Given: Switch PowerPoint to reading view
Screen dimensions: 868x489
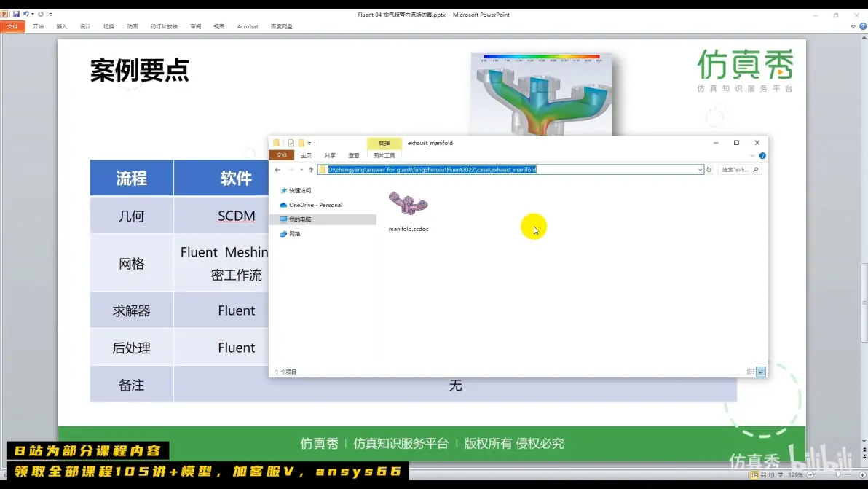Looking at the screenshot, I should click(x=772, y=474).
